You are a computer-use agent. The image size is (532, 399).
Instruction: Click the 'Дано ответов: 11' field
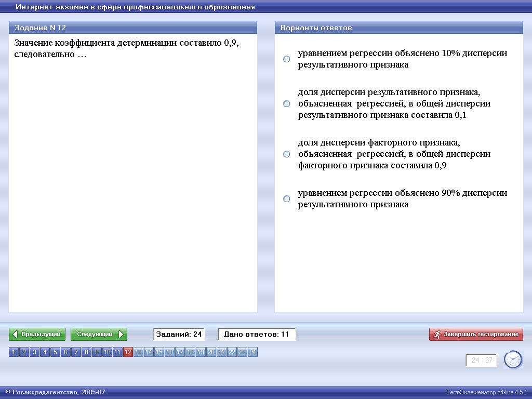[x=257, y=334]
